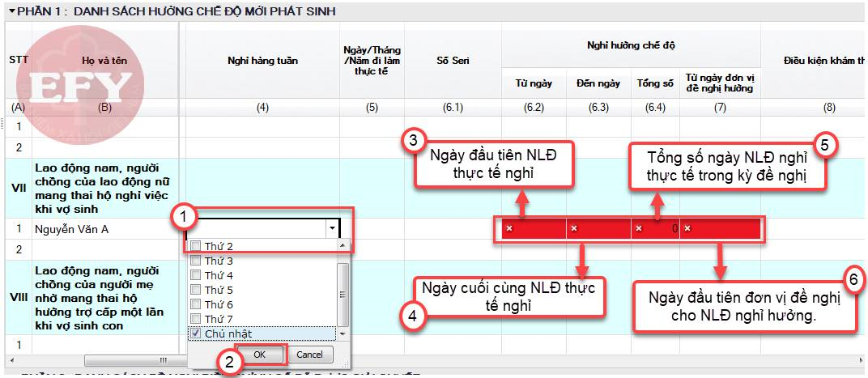This screenshot has height=378, width=868.
Task: Click the (6.1) column index cell
Action: coord(453,108)
